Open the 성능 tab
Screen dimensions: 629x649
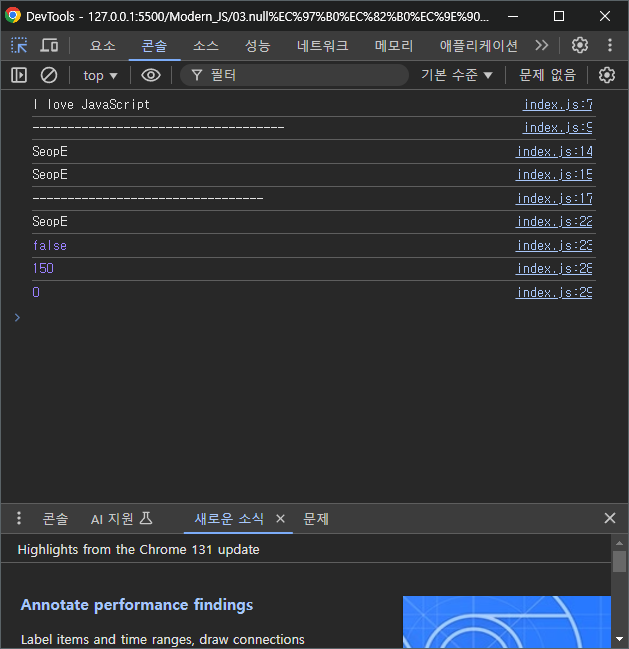click(x=257, y=45)
